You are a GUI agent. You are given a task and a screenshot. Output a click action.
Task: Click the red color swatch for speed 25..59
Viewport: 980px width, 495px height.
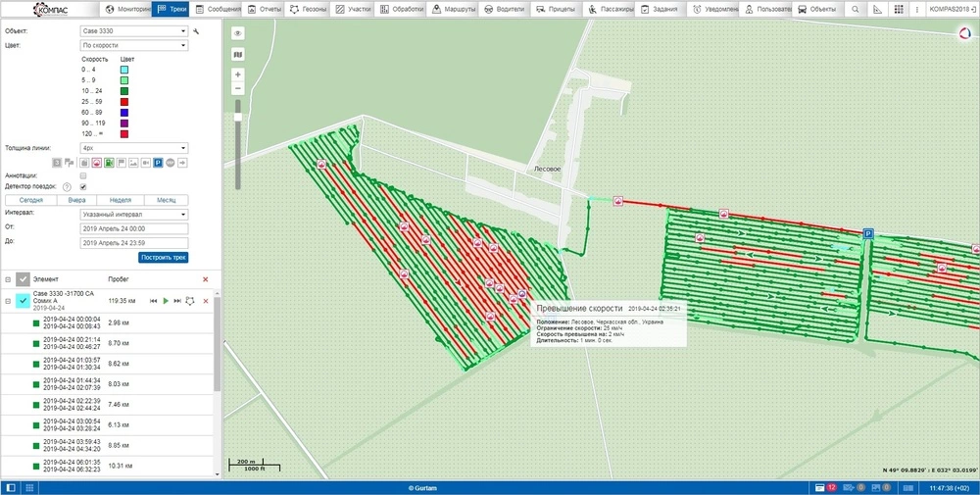(x=125, y=101)
